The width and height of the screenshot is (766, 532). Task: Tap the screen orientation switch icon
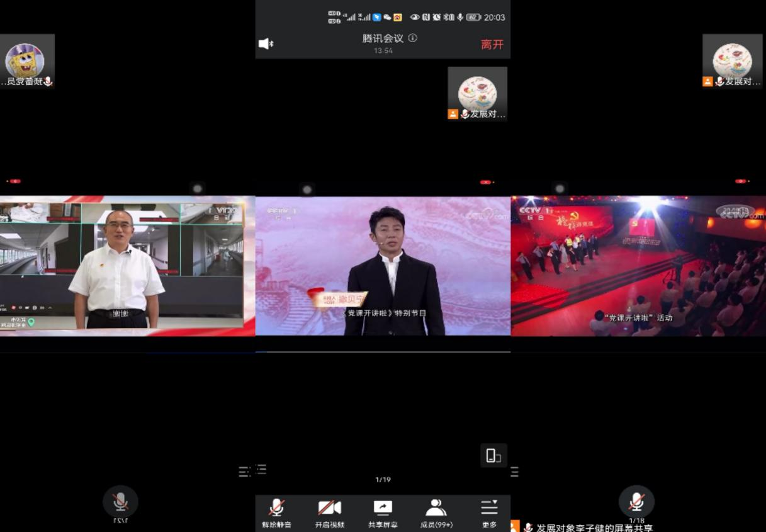click(493, 455)
